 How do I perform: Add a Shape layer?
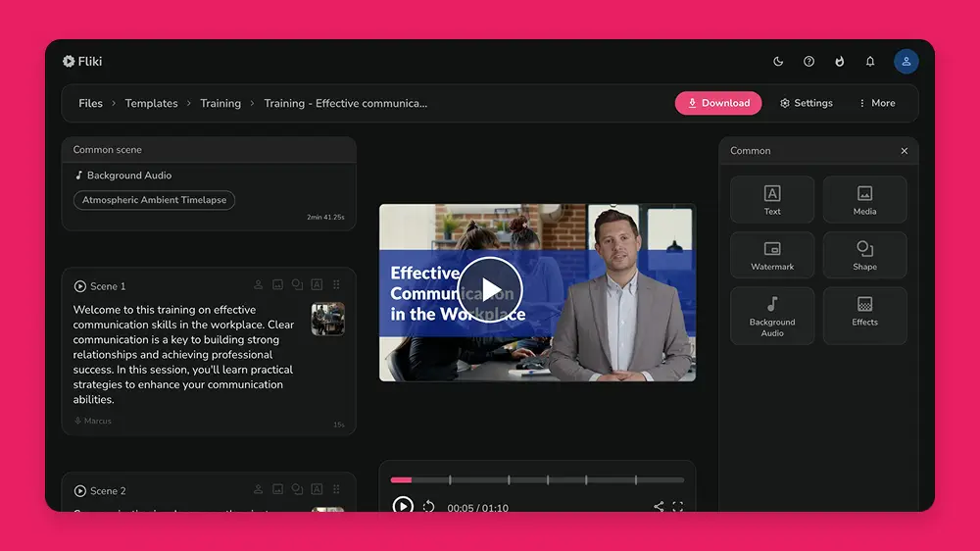click(x=864, y=255)
